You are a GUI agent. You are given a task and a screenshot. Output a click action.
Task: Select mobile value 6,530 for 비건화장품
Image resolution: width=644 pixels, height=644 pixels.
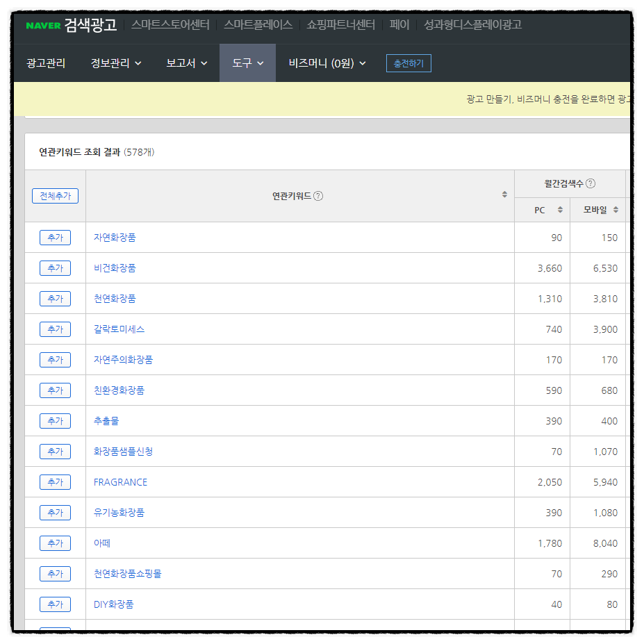point(605,268)
